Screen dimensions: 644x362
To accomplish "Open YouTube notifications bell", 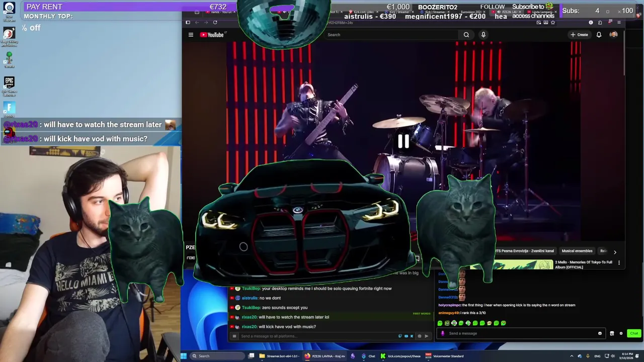I will (x=599, y=35).
